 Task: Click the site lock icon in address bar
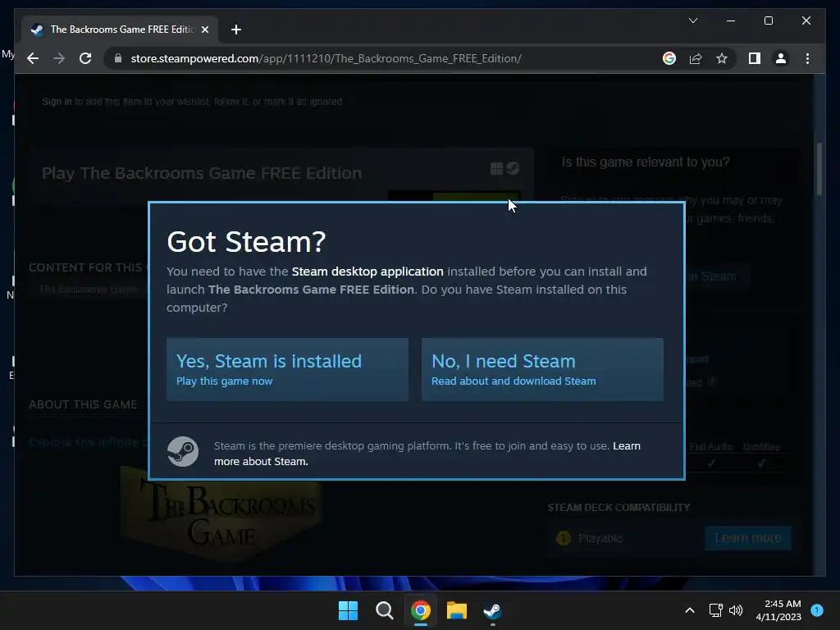coord(118,58)
